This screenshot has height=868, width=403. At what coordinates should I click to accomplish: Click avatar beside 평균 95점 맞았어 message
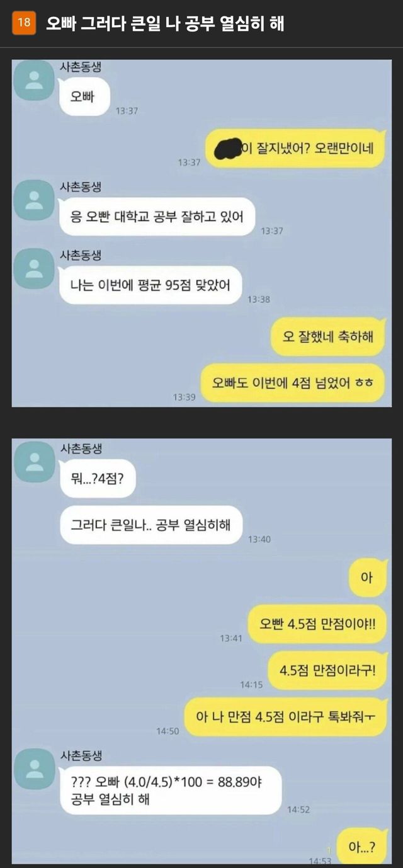(34, 268)
